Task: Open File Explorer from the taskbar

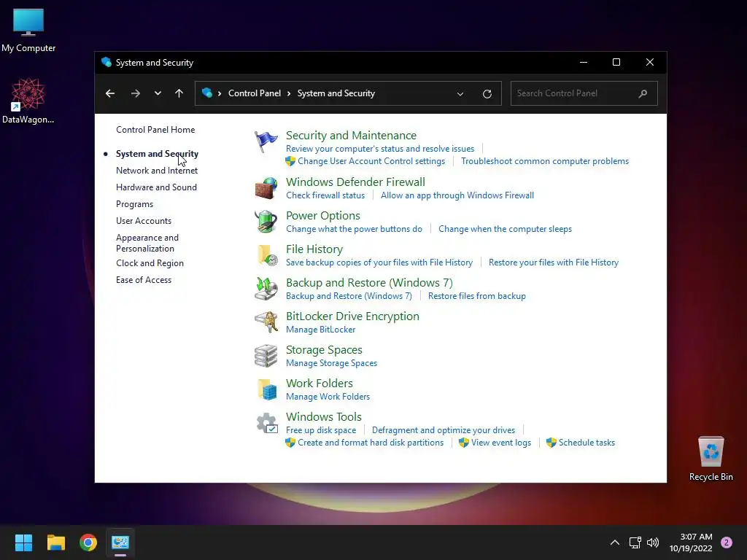Action: [x=55, y=542]
